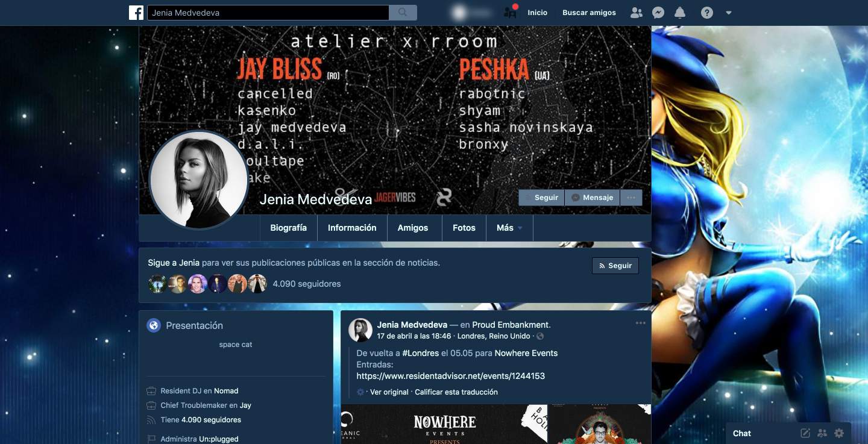Open chat settings gear icon
Image resolution: width=868 pixels, height=444 pixels.
[x=839, y=433]
